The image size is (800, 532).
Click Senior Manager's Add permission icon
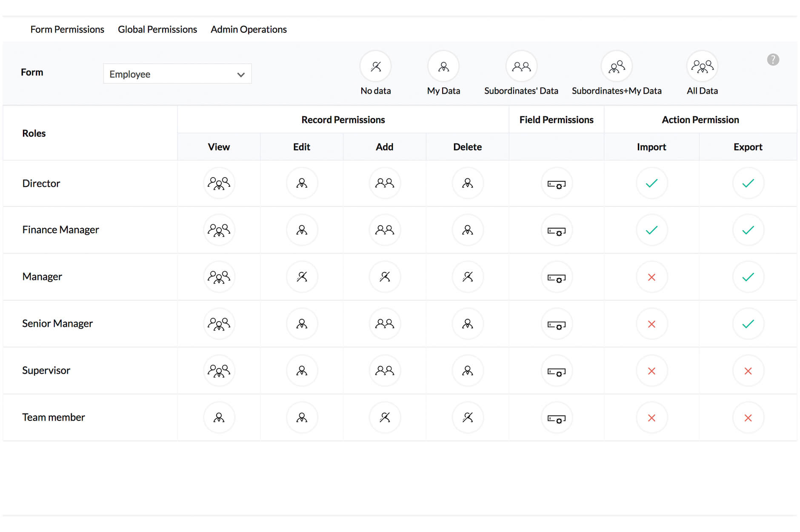tap(384, 324)
